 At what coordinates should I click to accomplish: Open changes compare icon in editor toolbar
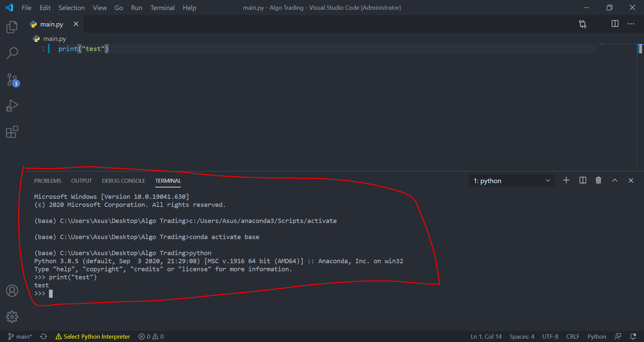[583, 24]
